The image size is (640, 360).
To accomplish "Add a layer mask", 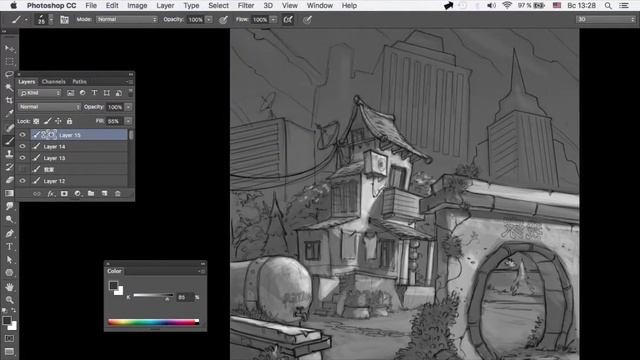I will pyautogui.click(x=64, y=194).
